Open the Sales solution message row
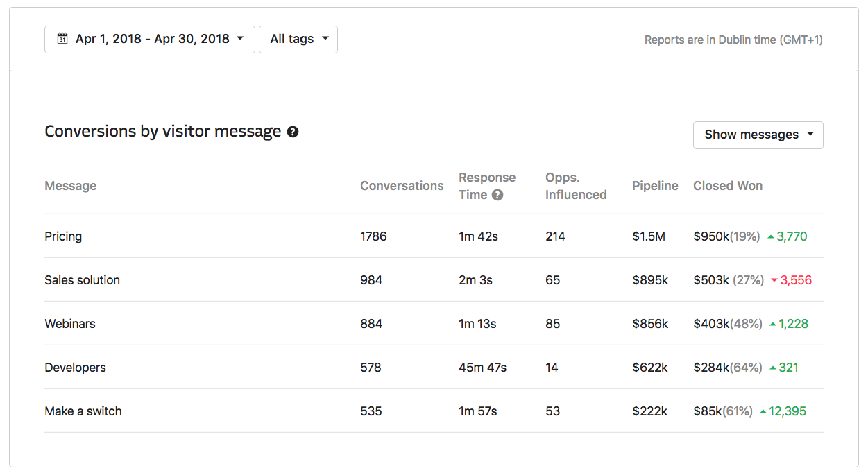Viewport: 868px width, 473px height. pyautogui.click(x=82, y=280)
